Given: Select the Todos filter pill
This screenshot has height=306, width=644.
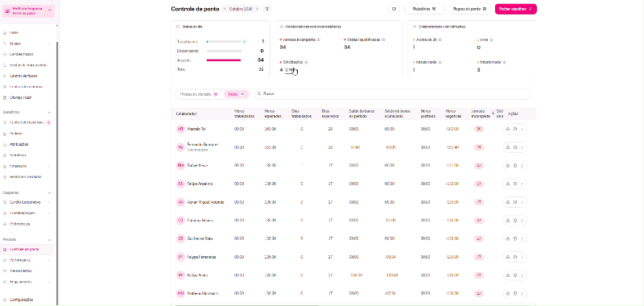Looking at the screenshot, I should click(x=237, y=94).
